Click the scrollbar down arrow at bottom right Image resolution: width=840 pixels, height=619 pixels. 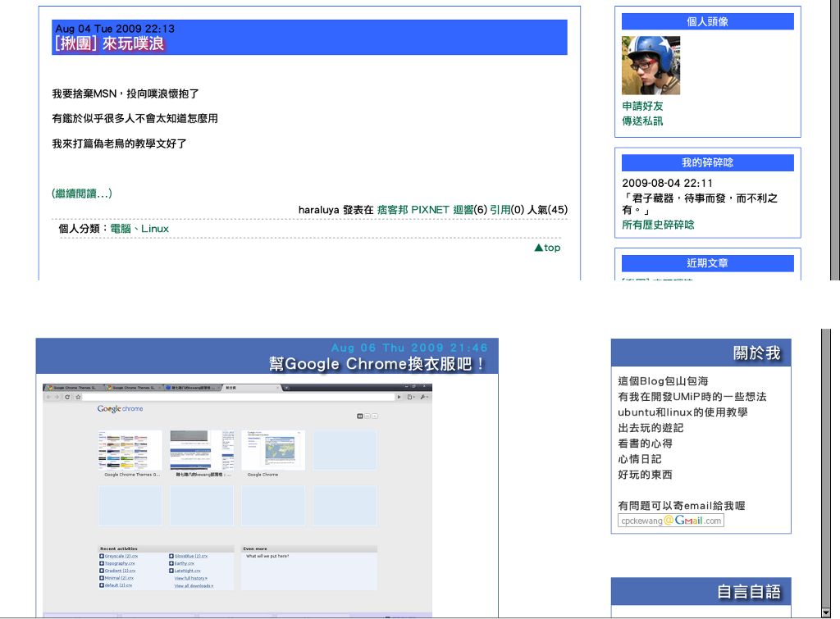pyautogui.click(x=825, y=612)
